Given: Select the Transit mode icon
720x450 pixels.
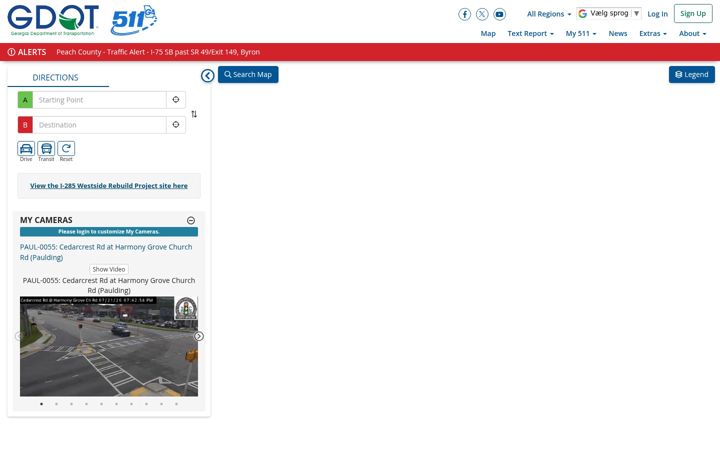Looking at the screenshot, I should coord(46,149).
